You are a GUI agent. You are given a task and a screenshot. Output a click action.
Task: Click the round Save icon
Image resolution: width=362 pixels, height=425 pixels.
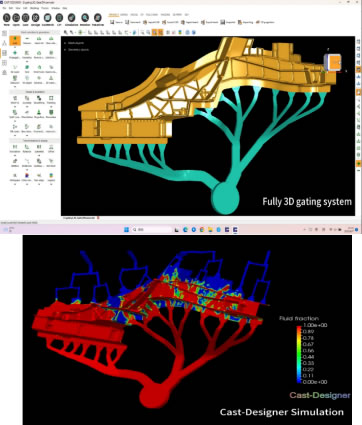(25, 18)
